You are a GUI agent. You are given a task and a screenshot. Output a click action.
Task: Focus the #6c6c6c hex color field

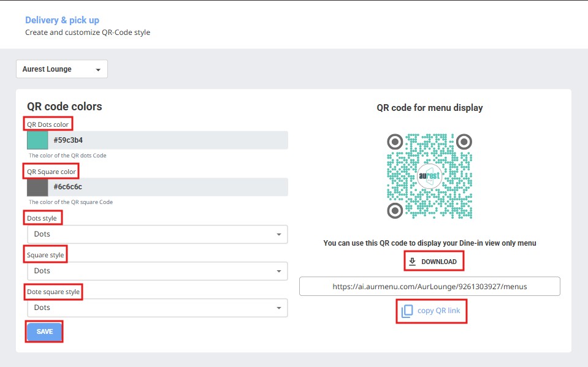tap(169, 187)
